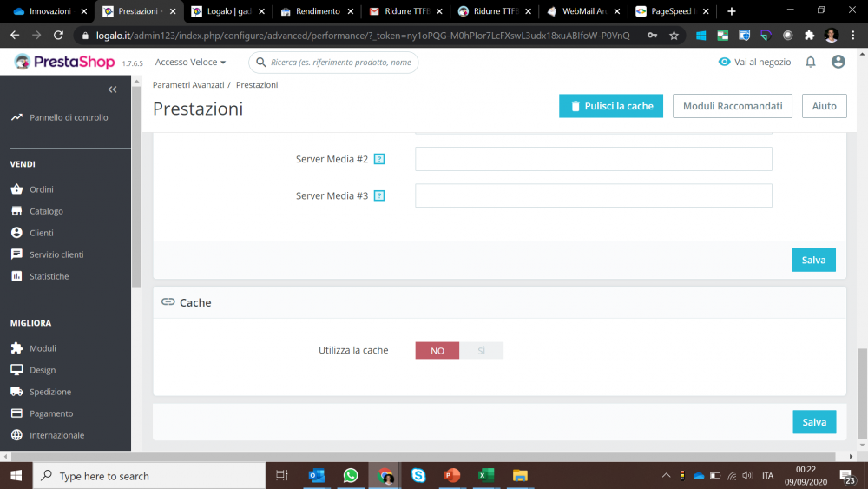Show hidden system tray icons
The image size is (868, 489).
click(x=666, y=476)
